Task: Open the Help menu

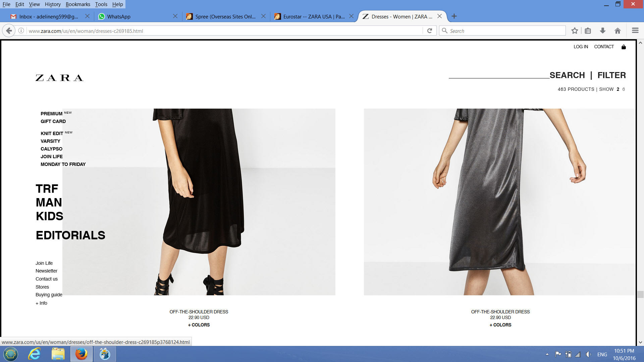Action: click(117, 4)
